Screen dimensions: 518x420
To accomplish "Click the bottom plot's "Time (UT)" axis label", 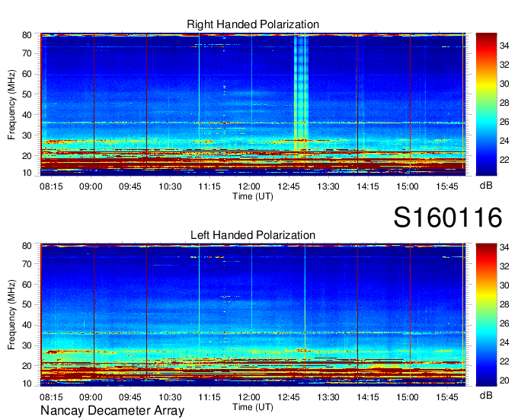I will coord(253,407).
